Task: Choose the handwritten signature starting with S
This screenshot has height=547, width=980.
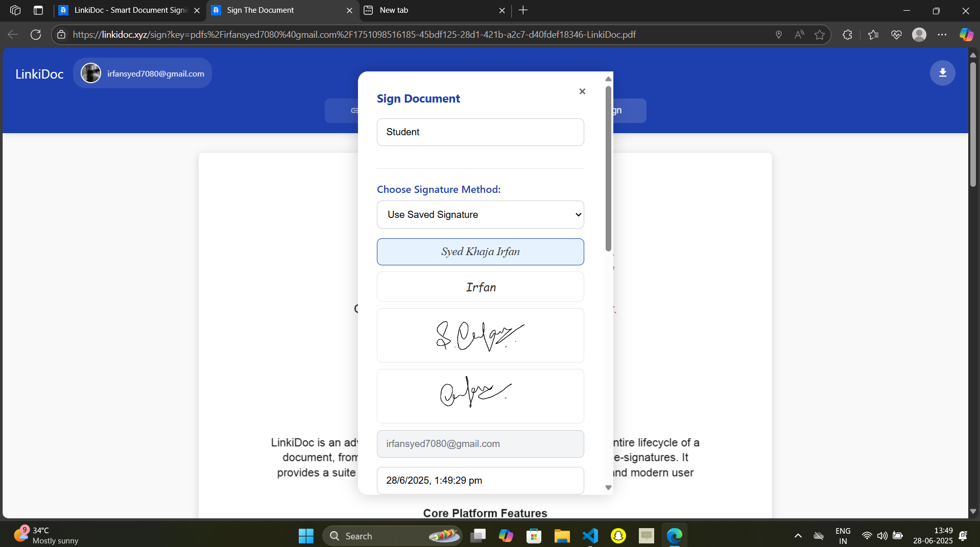Action: [480, 335]
